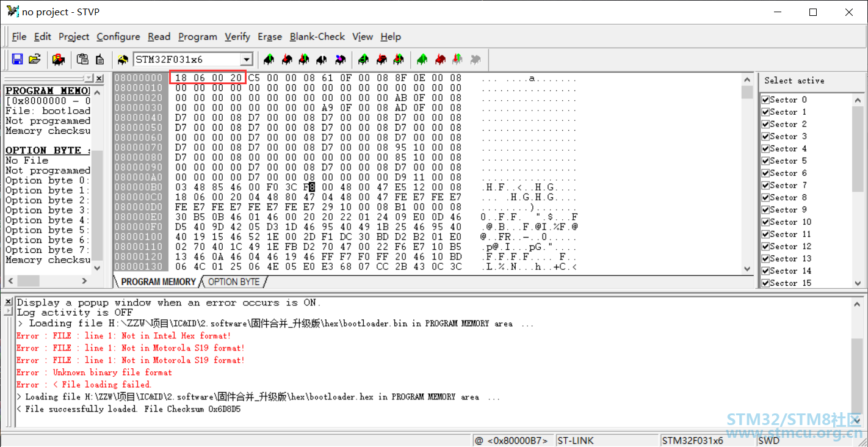This screenshot has height=447, width=868.
Task: Click the 'Log activity is OFF' line
Action: click(74, 313)
